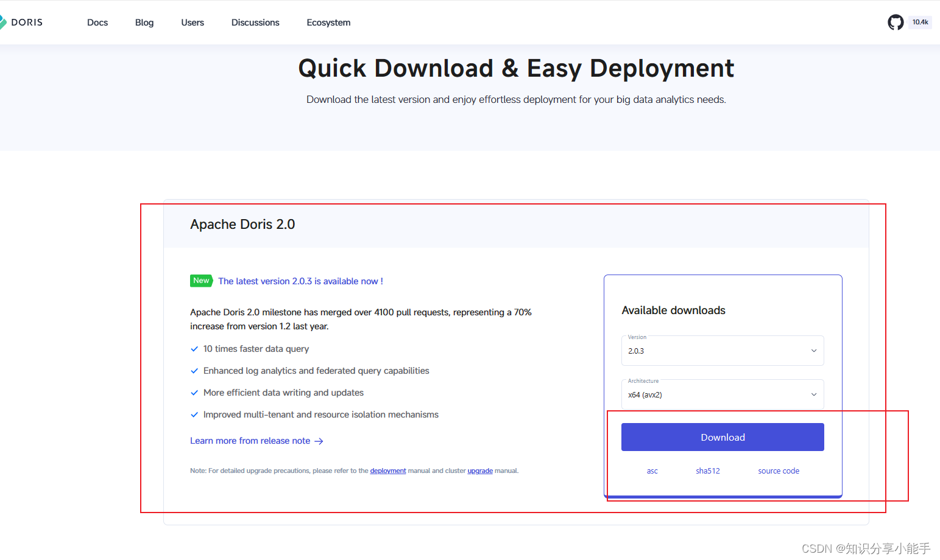Click checkmark beside 'Improved multi-tenant'
940x560 pixels.
[194, 415]
